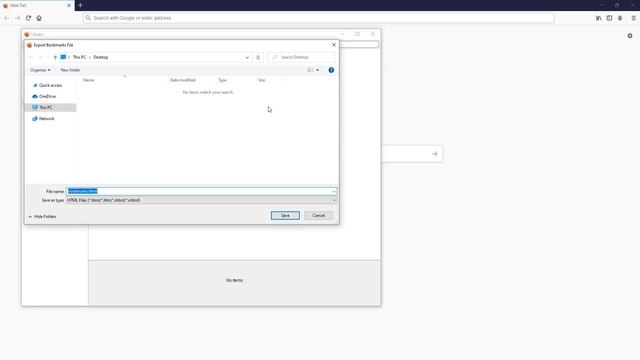Screen dimensions: 640x360
Task: Sort files by Name column header
Action: [89, 80]
